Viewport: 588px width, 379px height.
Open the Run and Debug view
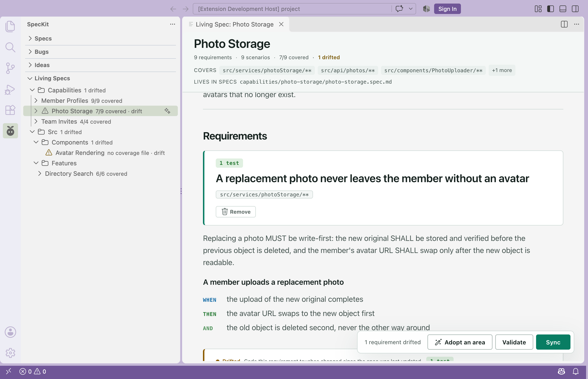(10, 89)
